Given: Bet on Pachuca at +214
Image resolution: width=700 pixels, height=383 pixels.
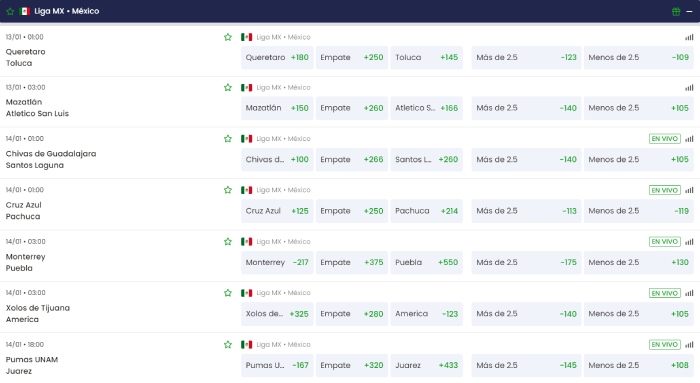Looking at the screenshot, I should (426, 211).
